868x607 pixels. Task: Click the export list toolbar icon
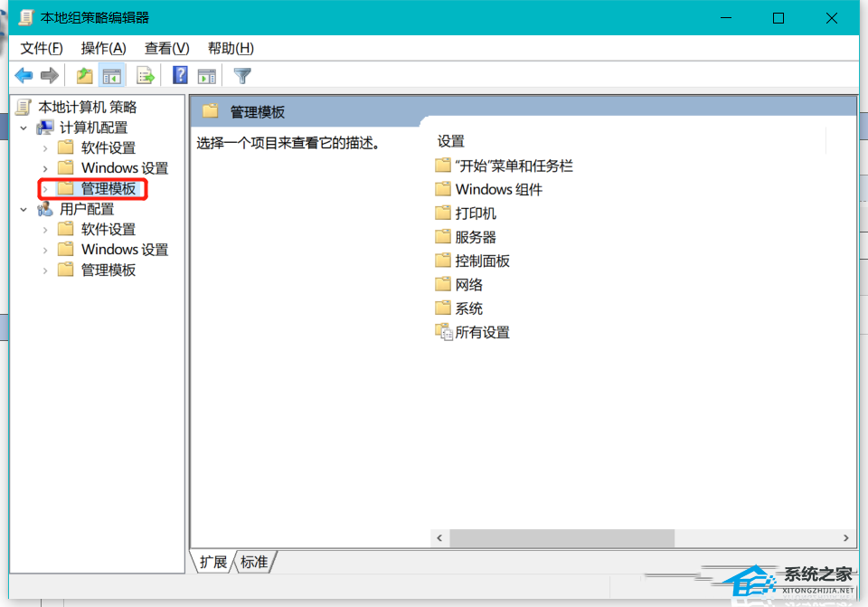(146, 75)
